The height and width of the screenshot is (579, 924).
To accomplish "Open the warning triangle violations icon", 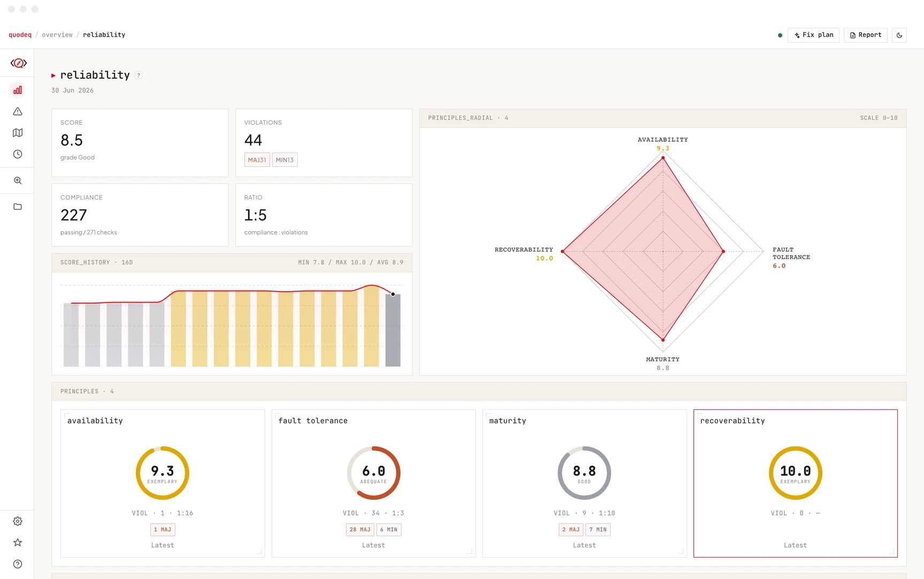I will [18, 111].
